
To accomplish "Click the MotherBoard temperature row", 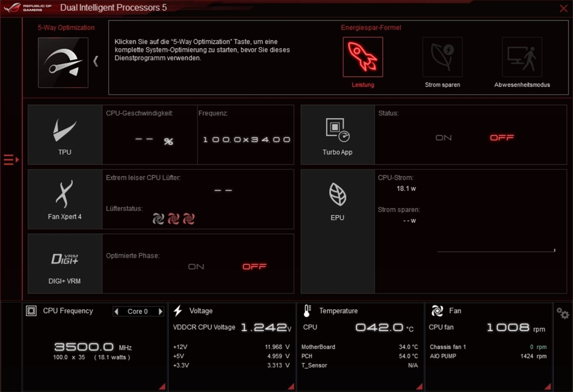I will [x=360, y=347].
